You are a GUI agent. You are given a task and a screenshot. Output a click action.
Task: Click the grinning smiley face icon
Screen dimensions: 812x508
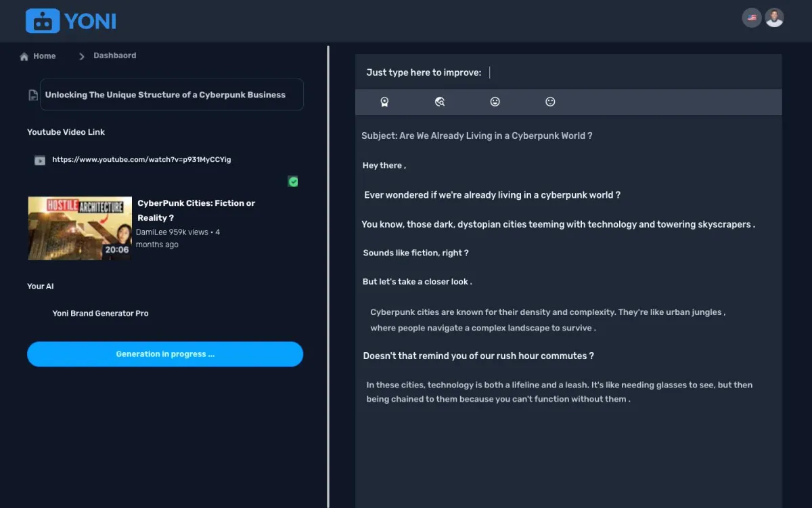coord(495,102)
